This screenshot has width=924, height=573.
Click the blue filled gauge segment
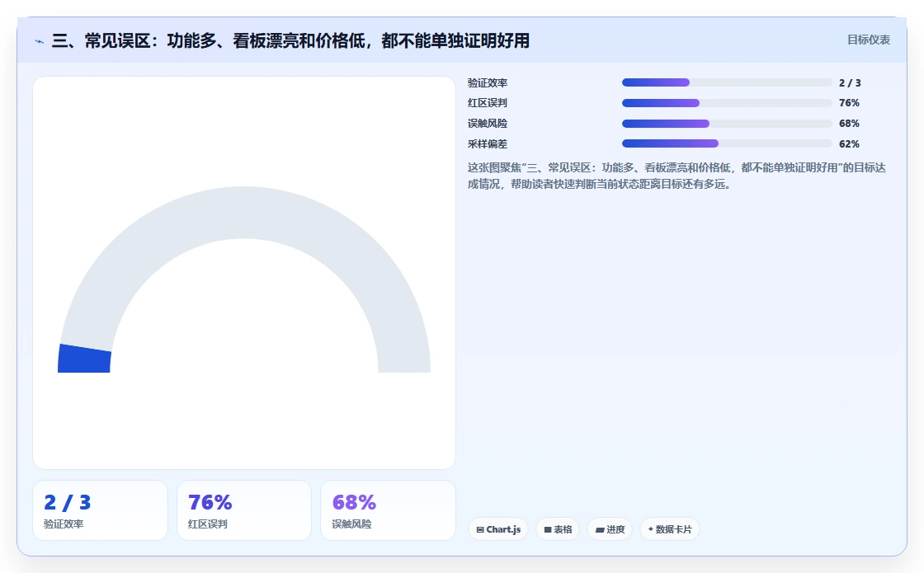pos(84,359)
